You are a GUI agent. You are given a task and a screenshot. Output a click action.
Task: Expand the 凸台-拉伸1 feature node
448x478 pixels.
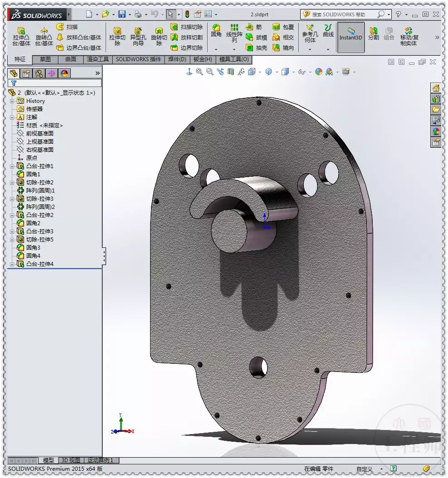12,166
